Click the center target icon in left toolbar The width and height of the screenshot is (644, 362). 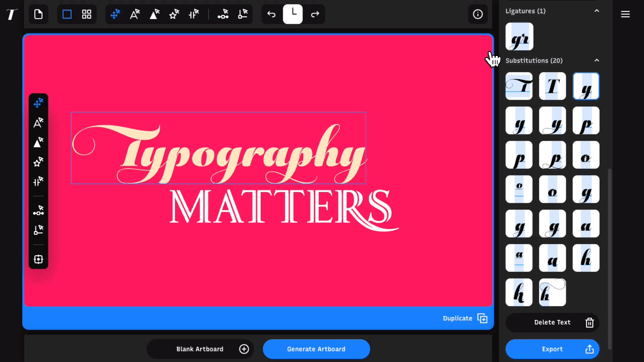tap(38, 259)
